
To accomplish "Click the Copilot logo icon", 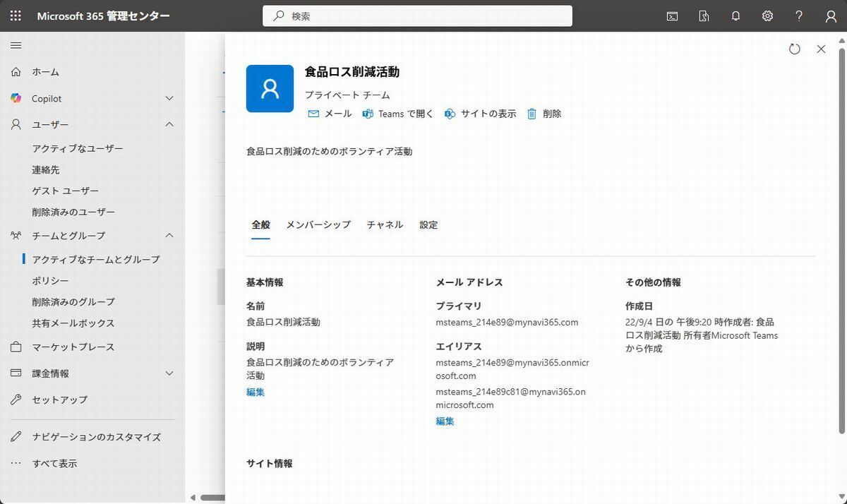I will tap(16, 98).
